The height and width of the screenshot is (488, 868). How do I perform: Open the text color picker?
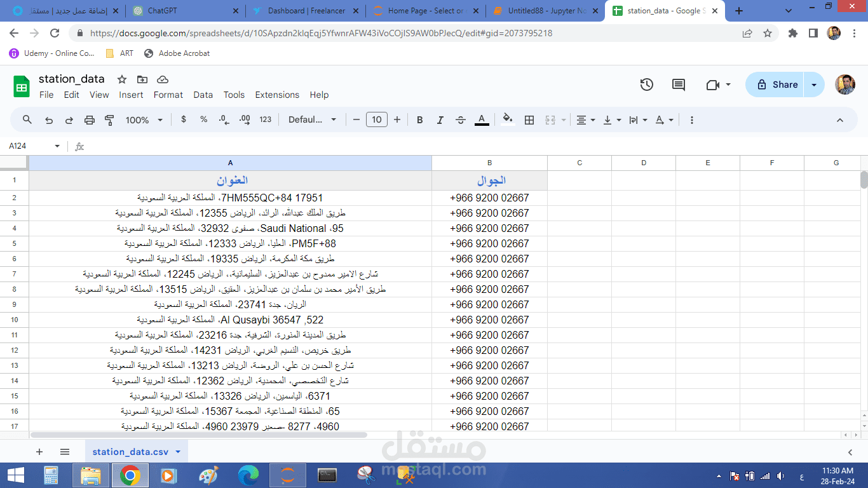tap(482, 119)
